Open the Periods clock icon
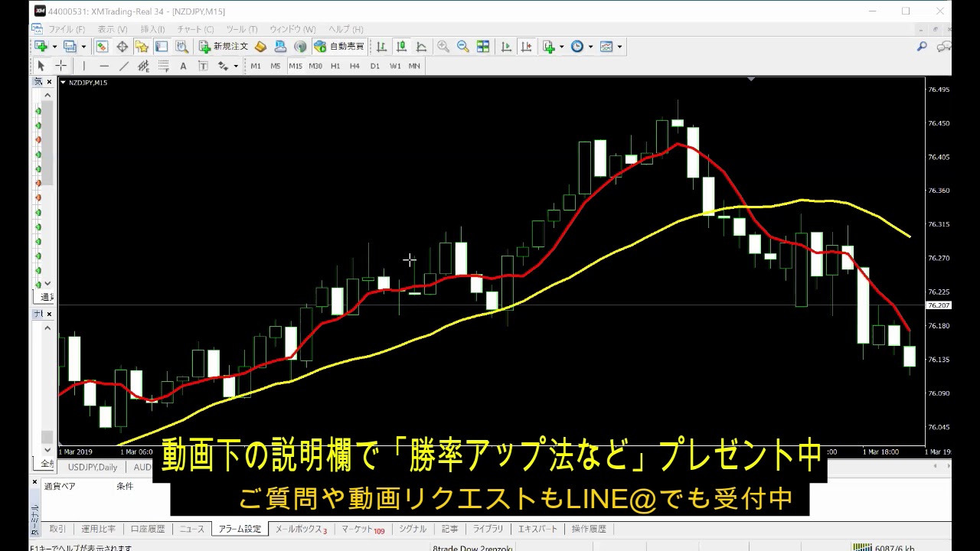The width and height of the screenshot is (980, 551). (x=577, y=47)
